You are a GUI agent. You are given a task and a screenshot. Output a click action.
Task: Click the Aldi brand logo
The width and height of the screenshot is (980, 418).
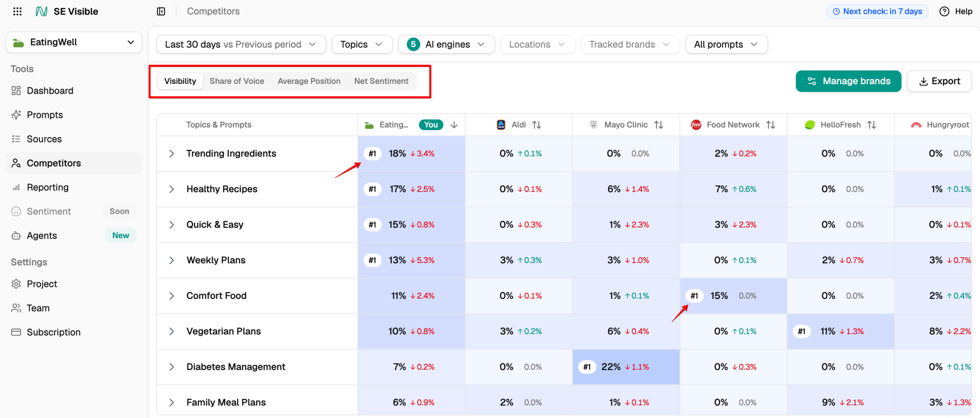click(501, 125)
